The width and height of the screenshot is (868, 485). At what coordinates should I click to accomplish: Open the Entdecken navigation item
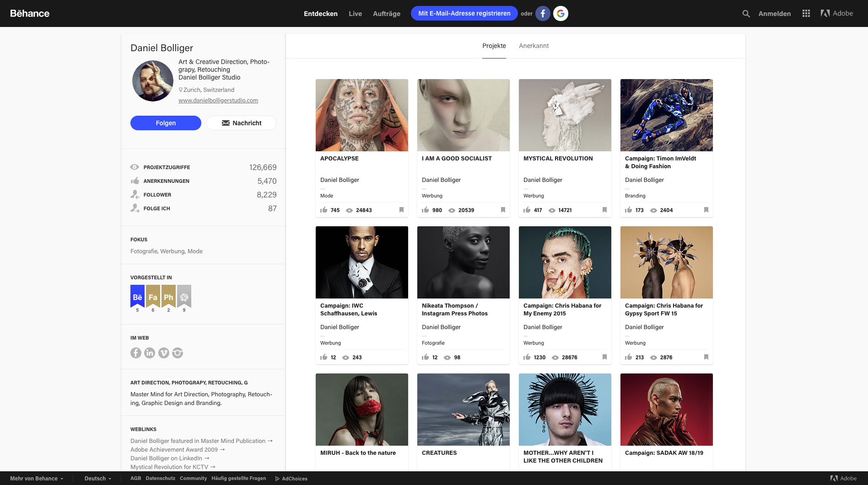(321, 14)
